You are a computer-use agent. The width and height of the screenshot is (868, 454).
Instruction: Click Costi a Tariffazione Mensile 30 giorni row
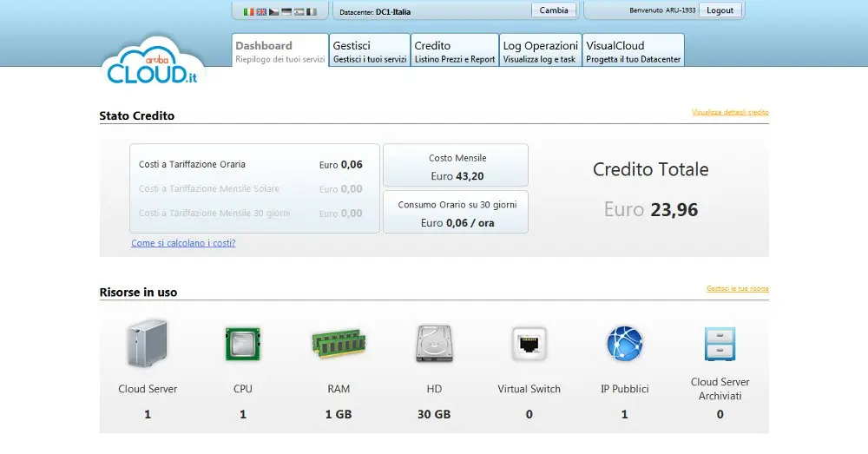click(x=251, y=214)
